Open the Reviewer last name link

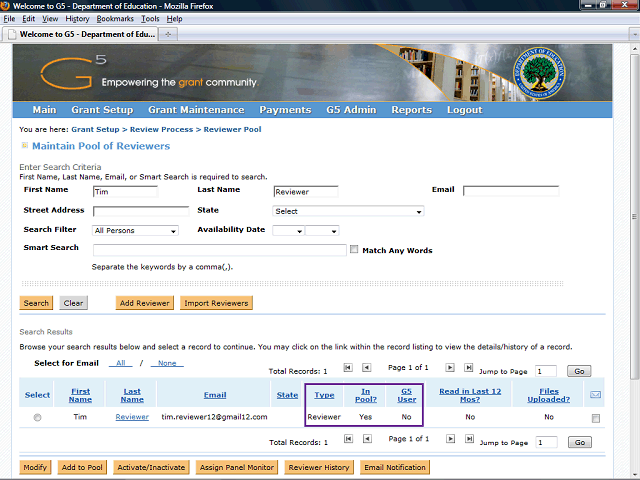[132, 417]
